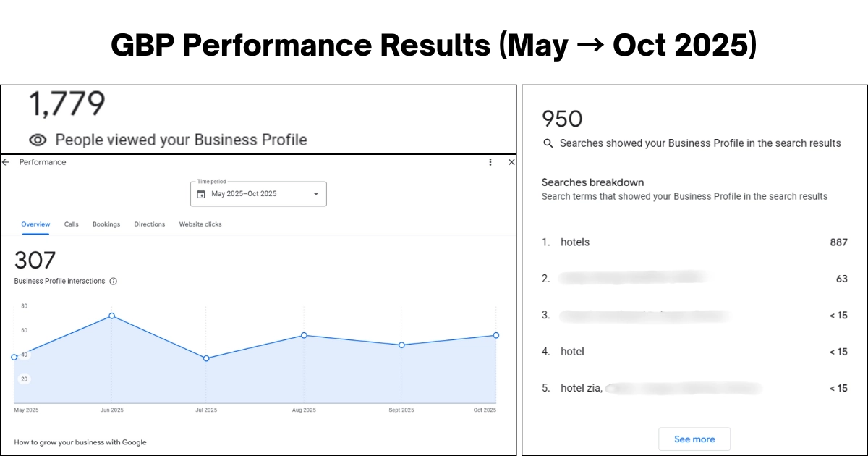Select the Directions tab
868x456 pixels.
tap(149, 224)
